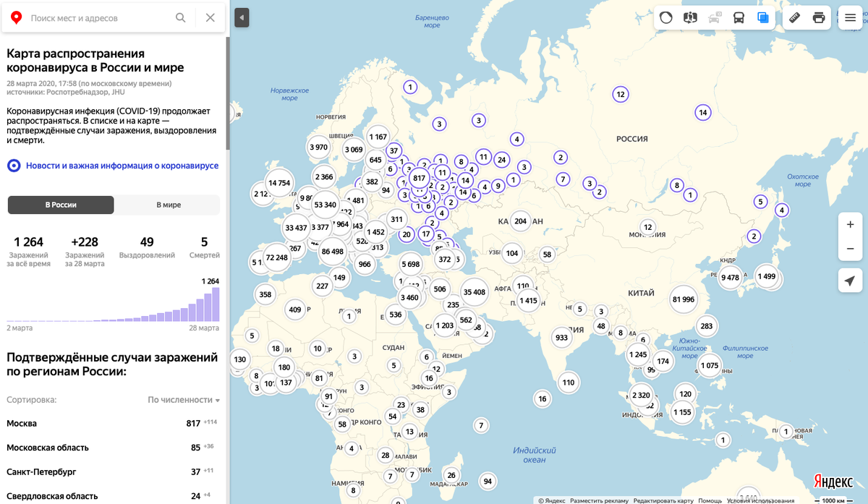Click the '5 Смертей' statistic
Image resolution: width=868 pixels, height=504 pixels.
(204, 247)
